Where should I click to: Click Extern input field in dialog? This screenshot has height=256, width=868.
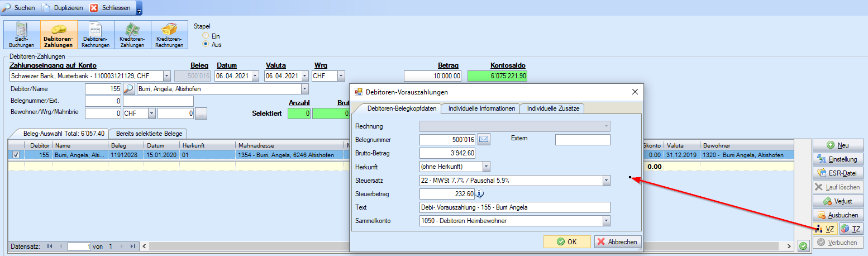[583, 139]
